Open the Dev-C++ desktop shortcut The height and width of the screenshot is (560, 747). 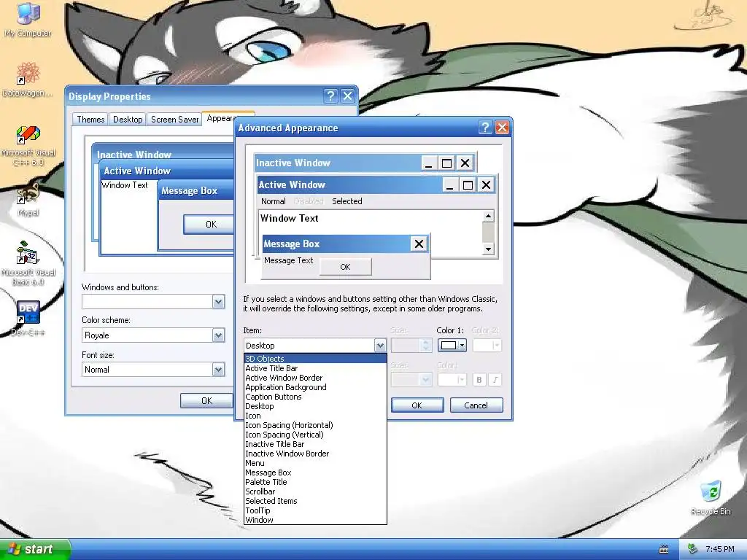(28, 318)
